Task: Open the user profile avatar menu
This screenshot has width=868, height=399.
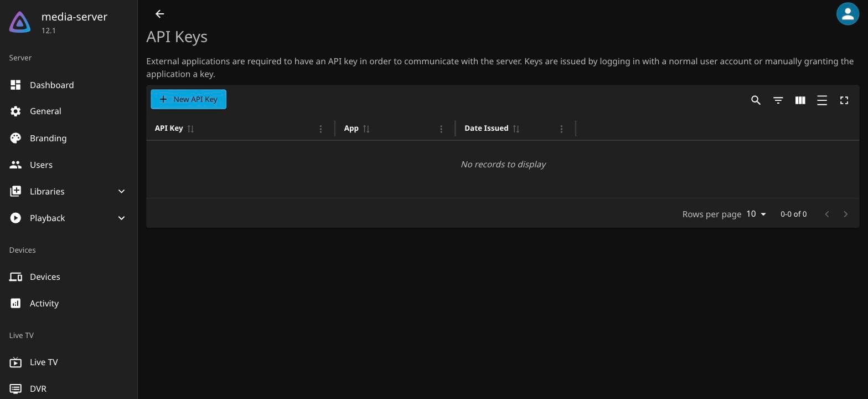Action: click(x=848, y=14)
